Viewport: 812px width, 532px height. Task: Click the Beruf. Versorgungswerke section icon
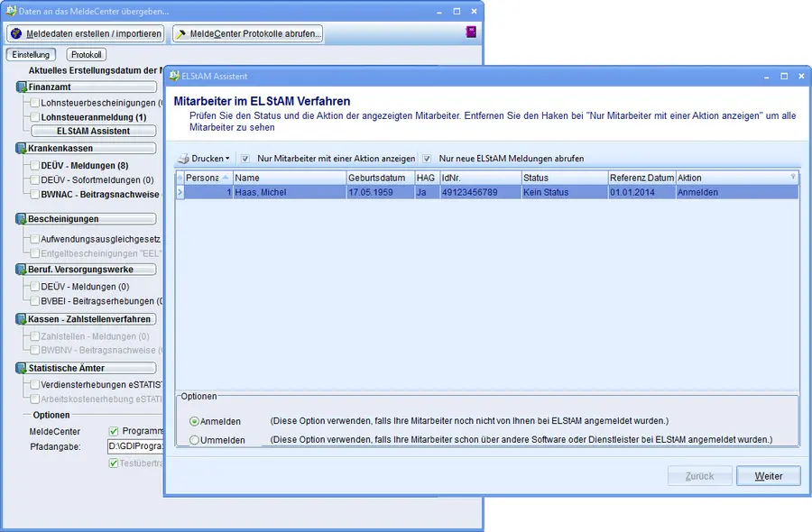[x=22, y=270]
